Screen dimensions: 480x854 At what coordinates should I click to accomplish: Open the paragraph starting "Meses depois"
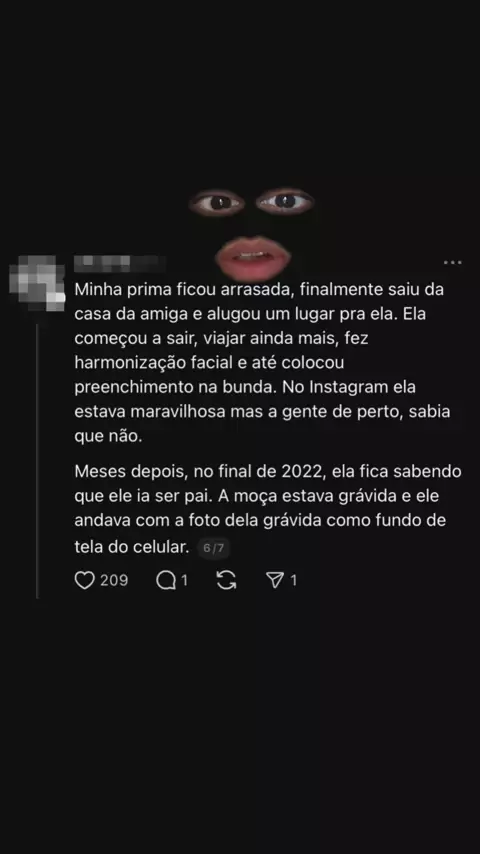click(268, 508)
